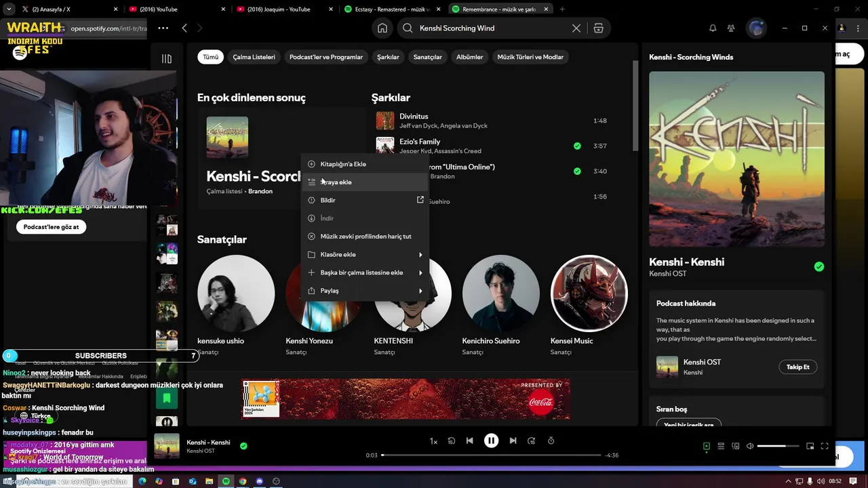
Task: Select Müzik Türleri ve Modlar filter
Action: pos(530,57)
